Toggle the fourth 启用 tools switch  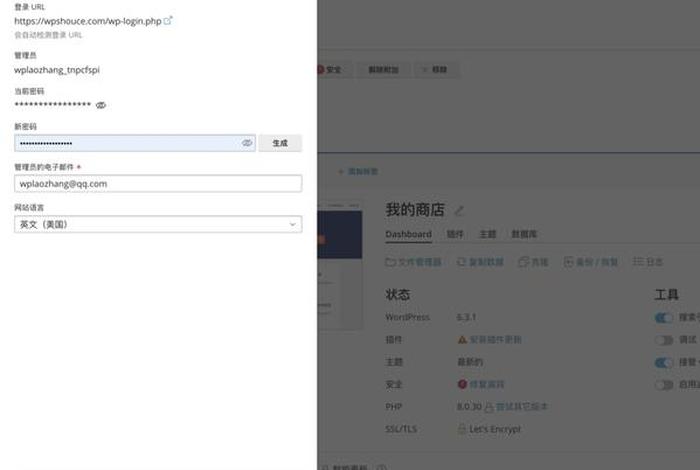tap(664, 385)
